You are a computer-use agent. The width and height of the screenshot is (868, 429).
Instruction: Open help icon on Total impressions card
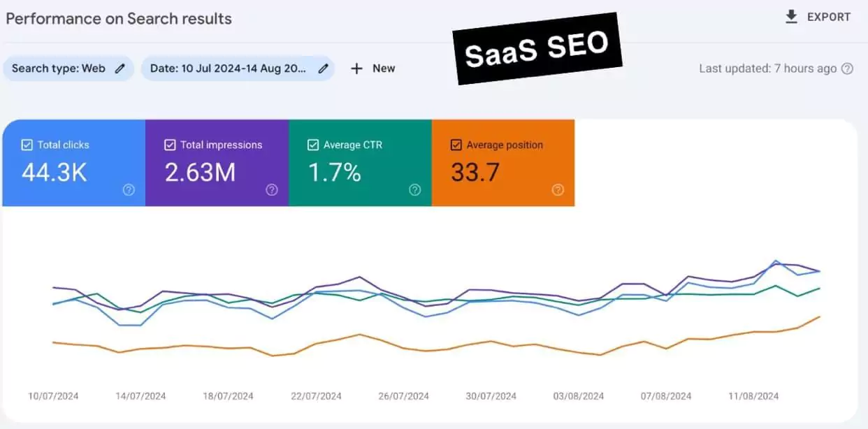tap(272, 189)
